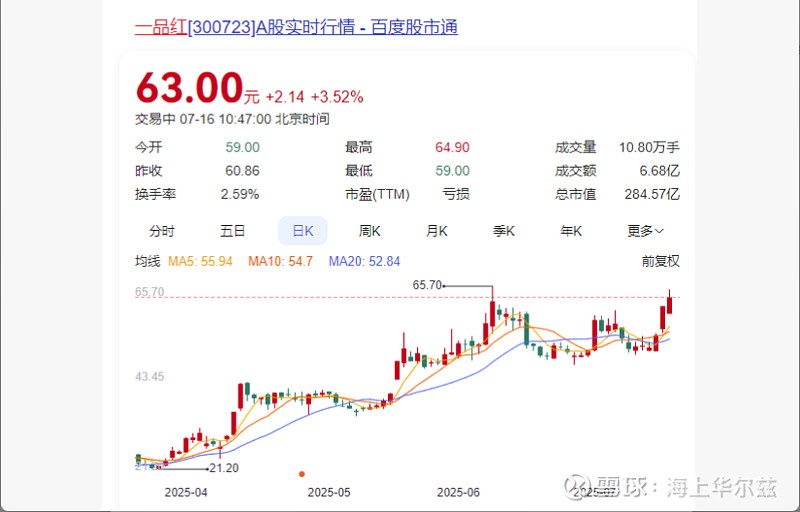Viewport: 800px width, 512px height.
Task: Click the 21.20 low point chart marker
Action: click(x=224, y=468)
